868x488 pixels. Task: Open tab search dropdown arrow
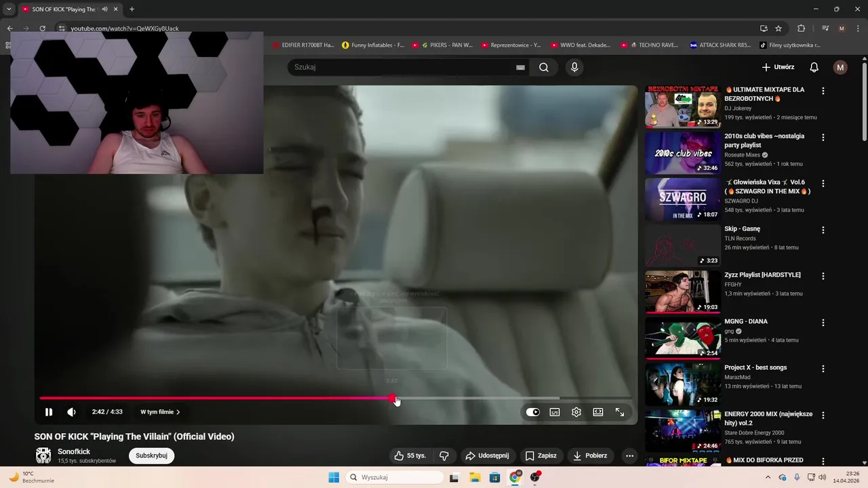[x=9, y=9]
